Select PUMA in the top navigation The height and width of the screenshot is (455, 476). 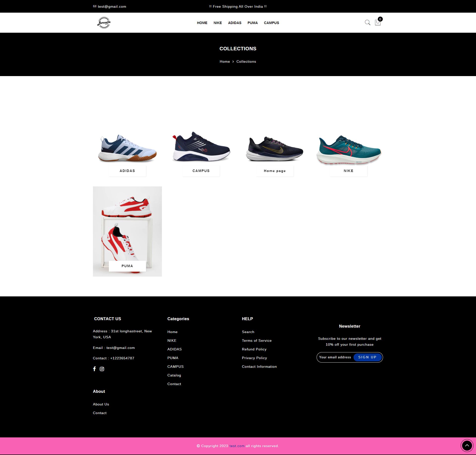252,23
